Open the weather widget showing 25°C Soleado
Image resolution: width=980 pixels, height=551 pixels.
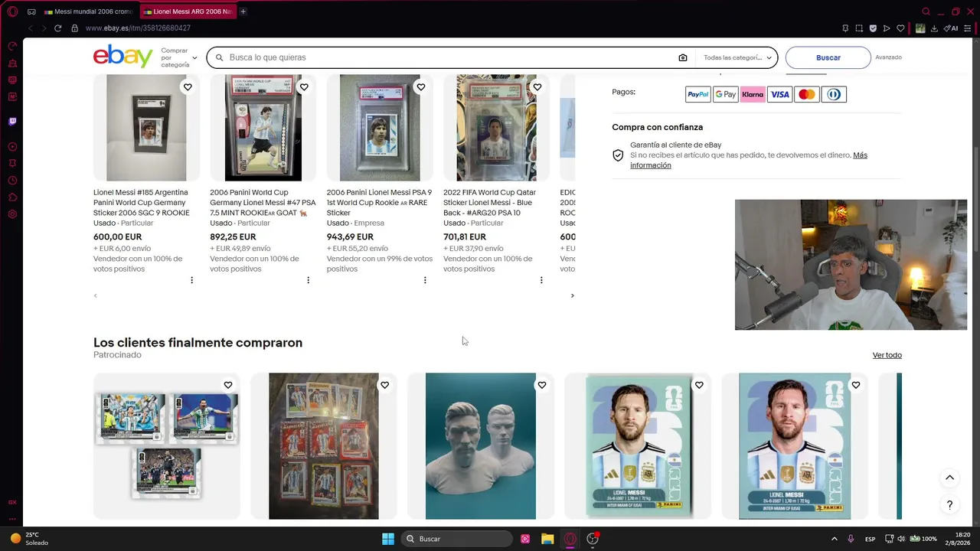(x=28, y=539)
